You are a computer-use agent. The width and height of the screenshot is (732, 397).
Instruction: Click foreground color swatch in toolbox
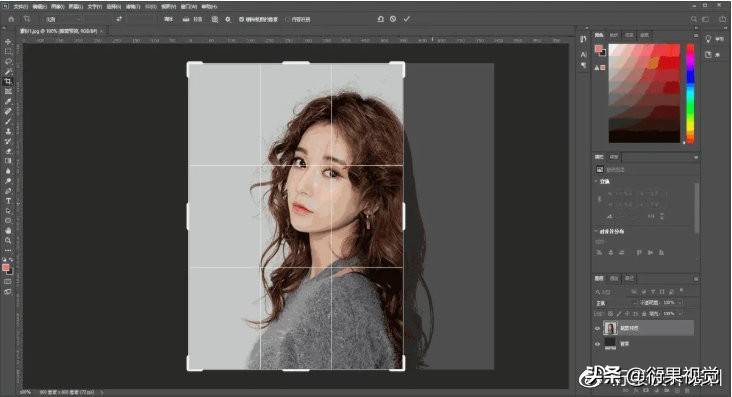click(6, 268)
